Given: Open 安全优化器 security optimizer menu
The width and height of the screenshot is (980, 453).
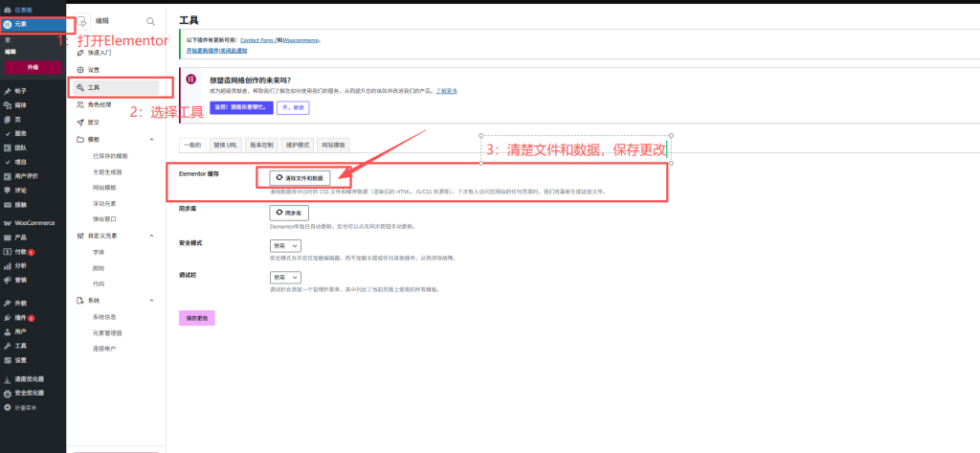Looking at the screenshot, I should click(29, 393).
